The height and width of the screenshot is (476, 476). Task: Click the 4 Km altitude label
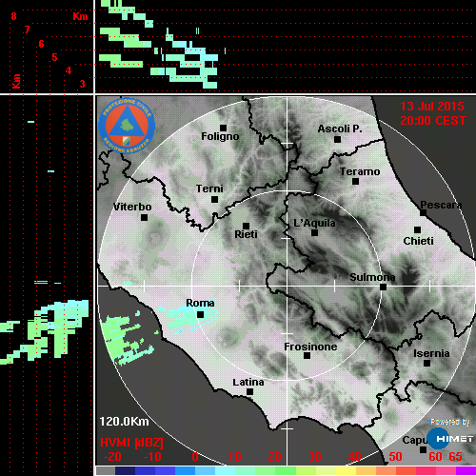[69, 70]
